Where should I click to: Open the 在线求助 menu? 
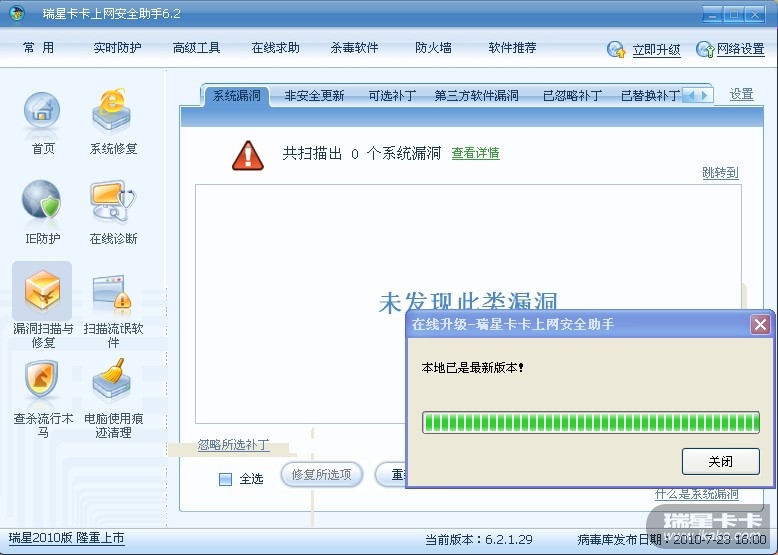(275, 48)
